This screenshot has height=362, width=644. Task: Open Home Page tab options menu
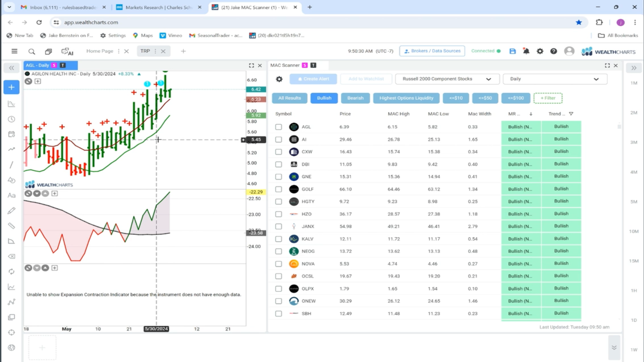pos(118,51)
